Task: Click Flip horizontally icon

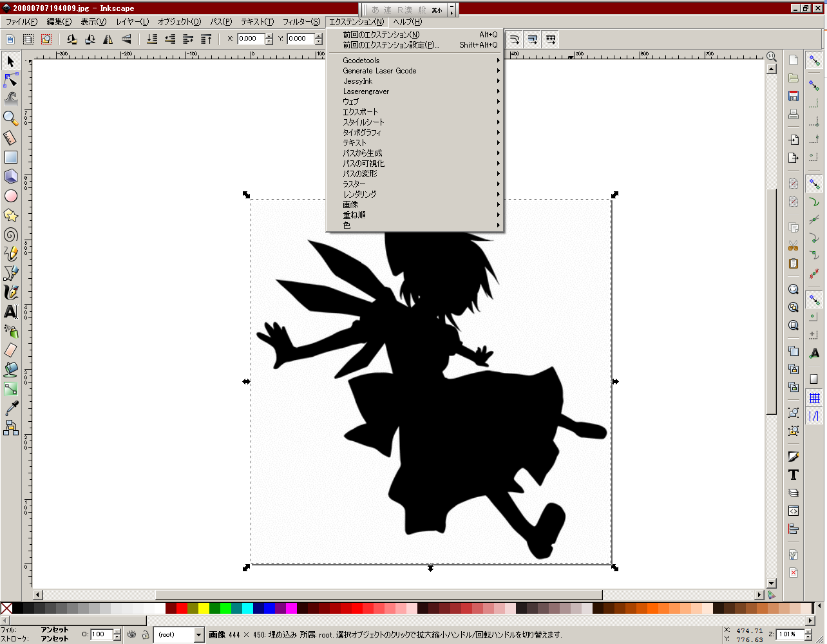Action: [x=108, y=39]
